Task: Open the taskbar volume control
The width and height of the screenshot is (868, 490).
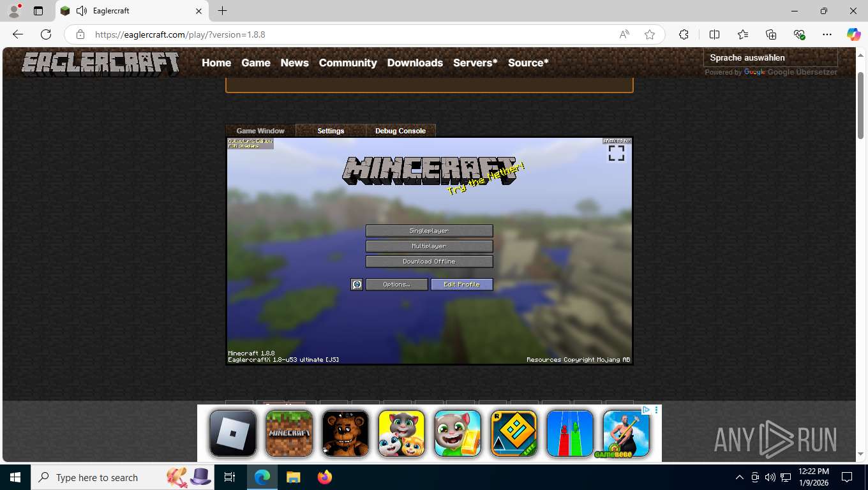Action: point(770,477)
